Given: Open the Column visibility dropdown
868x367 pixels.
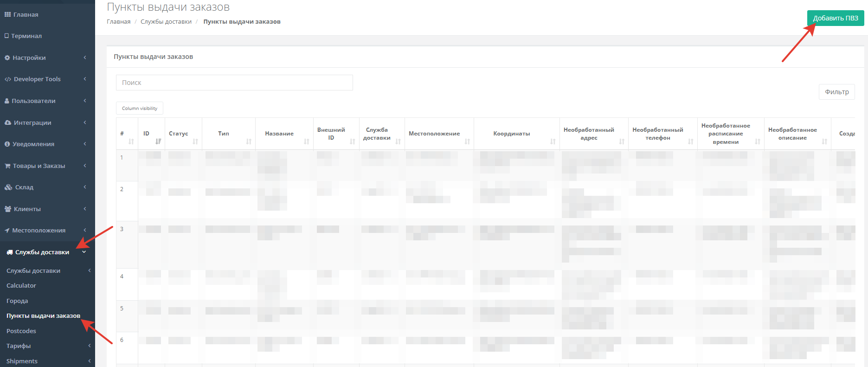Looking at the screenshot, I should [140, 108].
